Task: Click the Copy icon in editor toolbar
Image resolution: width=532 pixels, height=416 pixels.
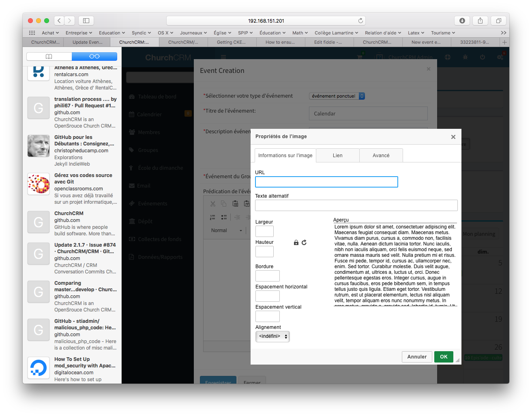Action: 223,204
